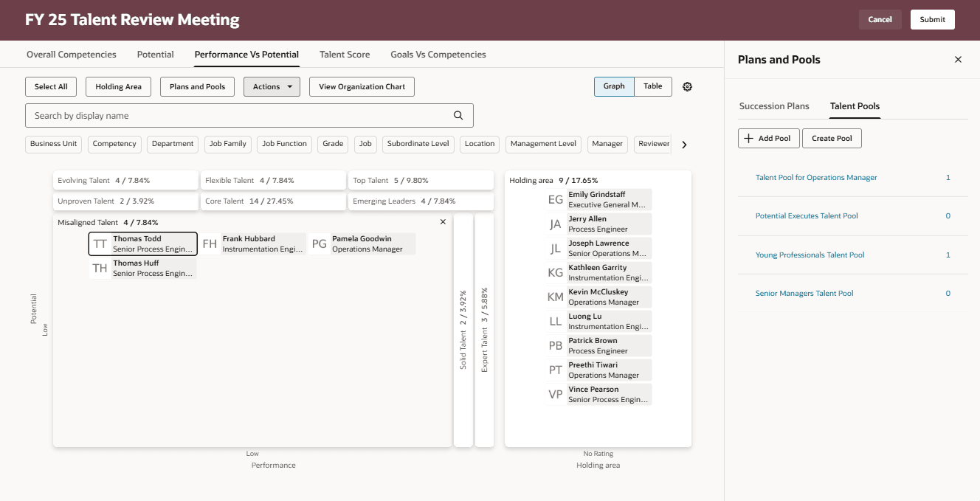Screen dimensions: 980x501
Task: Filter by Job Family chip
Action: click(x=228, y=144)
